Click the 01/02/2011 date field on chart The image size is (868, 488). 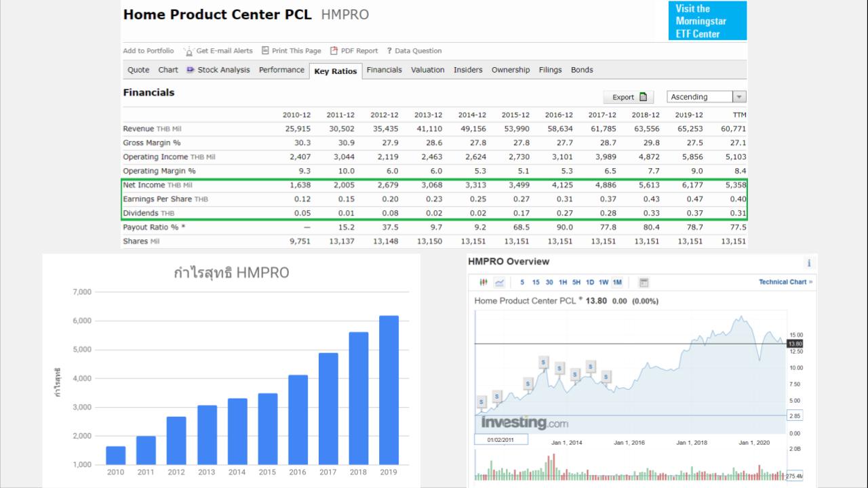[500, 440]
